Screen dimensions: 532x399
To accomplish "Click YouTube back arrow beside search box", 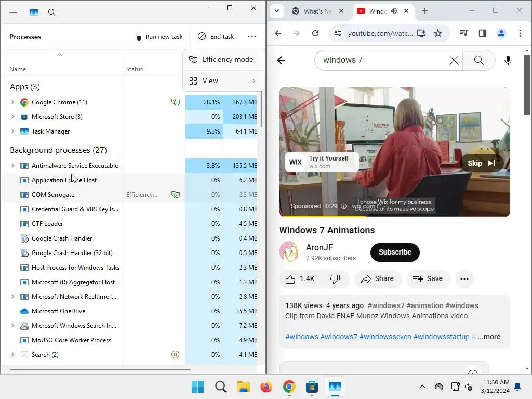I will pos(281,60).
